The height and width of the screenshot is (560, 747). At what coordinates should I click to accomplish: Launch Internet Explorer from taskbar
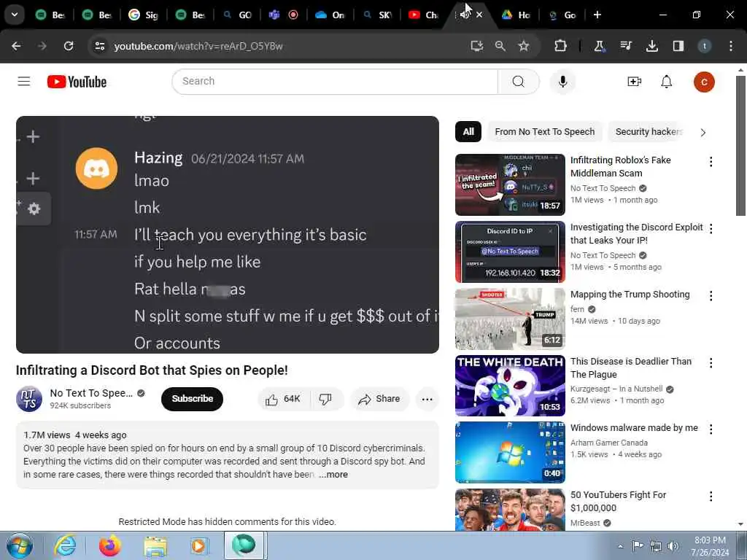[64, 545]
